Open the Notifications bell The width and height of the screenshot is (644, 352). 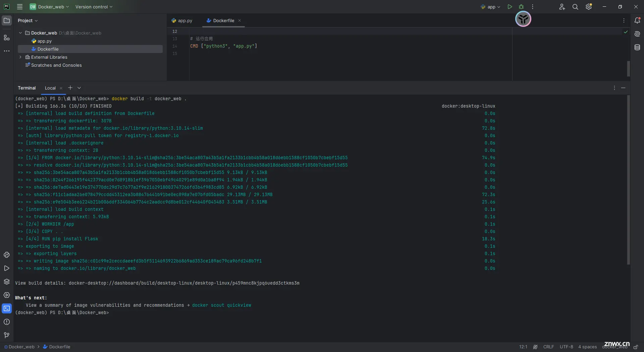point(637,20)
